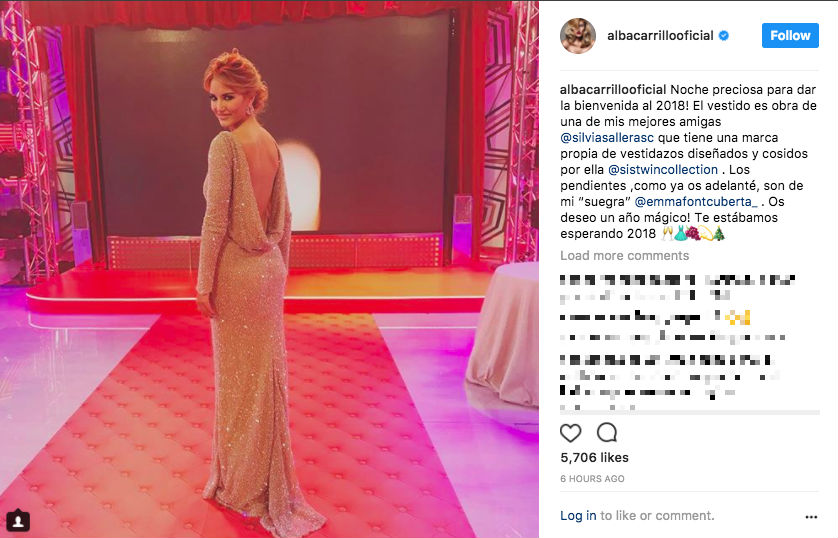
Task: Follow albacarrillooficial with the Follow button
Action: pyautogui.click(x=790, y=35)
